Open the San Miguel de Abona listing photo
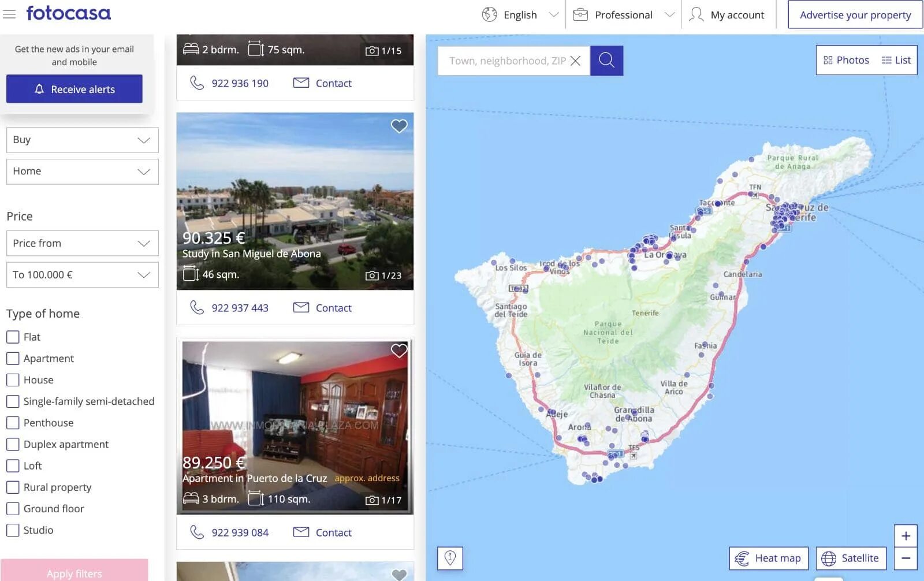924x581 pixels. [x=295, y=201]
